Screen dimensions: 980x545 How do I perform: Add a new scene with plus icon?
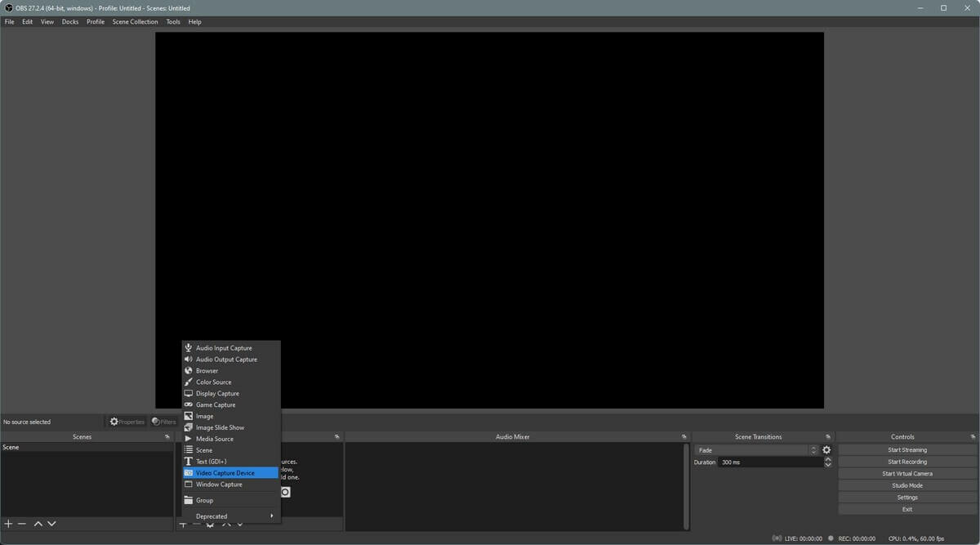pyautogui.click(x=8, y=524)
